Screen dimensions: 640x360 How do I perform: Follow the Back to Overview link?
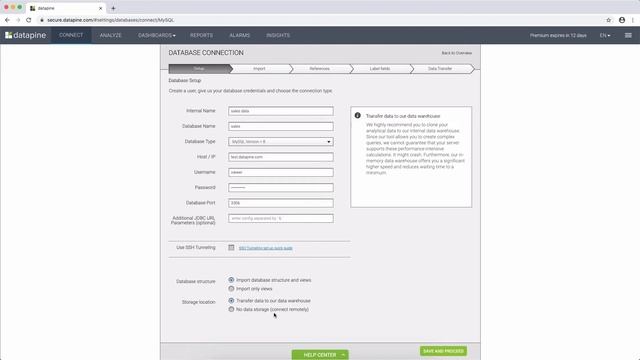[x=457, y=53]
